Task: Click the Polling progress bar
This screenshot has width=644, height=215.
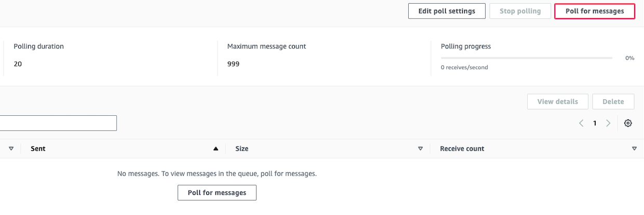Action: point(527,58)
